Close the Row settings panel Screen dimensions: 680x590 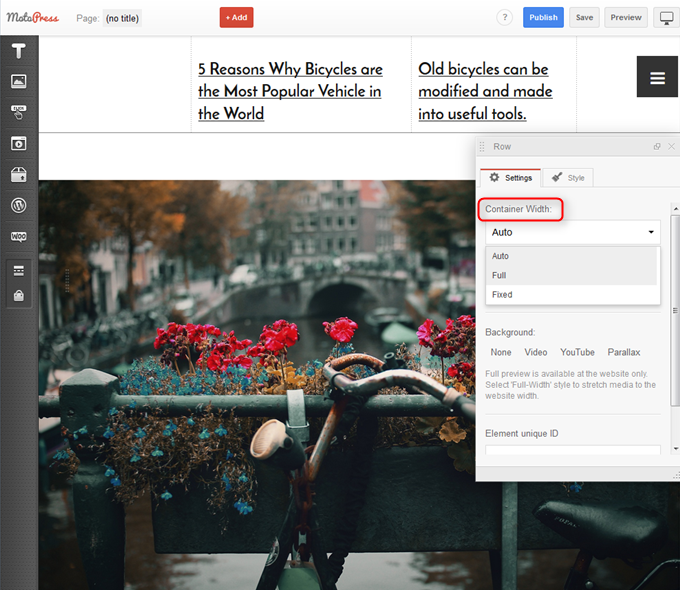[671, 147]
